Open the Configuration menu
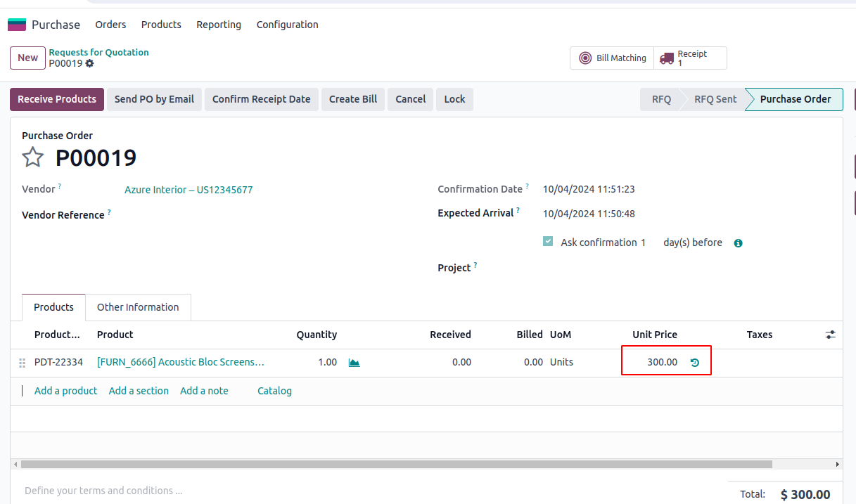This screenshot has height=504, width=856. click(288, 25)
